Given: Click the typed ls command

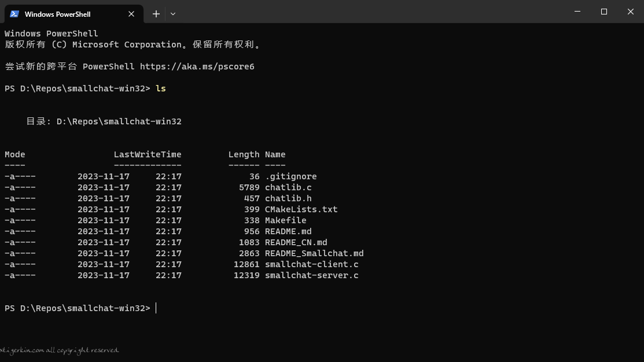Looking at the screenshot, I should tap(161, 88).
